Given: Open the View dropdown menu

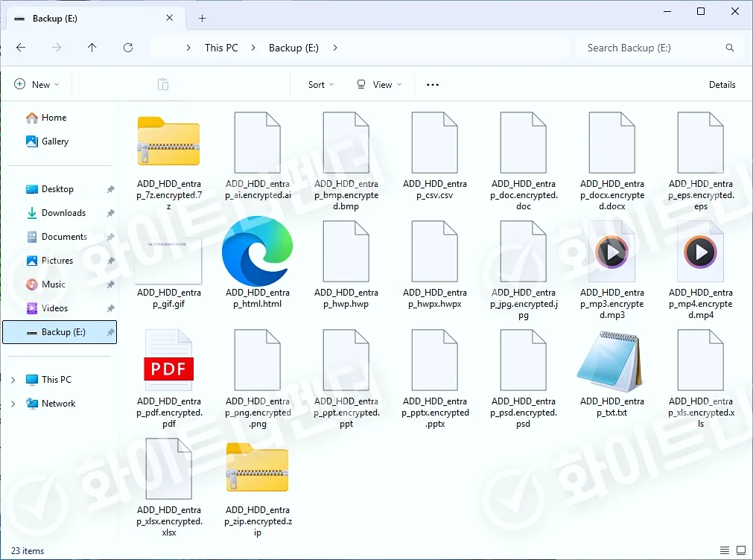Looking at the screenshot, I should [x=379, y=85].
